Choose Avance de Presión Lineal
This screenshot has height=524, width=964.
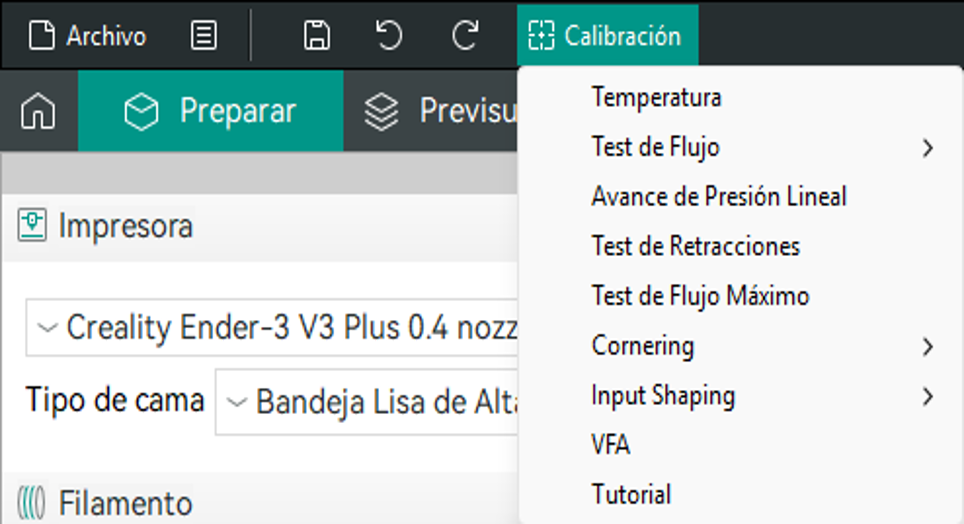coord(718,197)
